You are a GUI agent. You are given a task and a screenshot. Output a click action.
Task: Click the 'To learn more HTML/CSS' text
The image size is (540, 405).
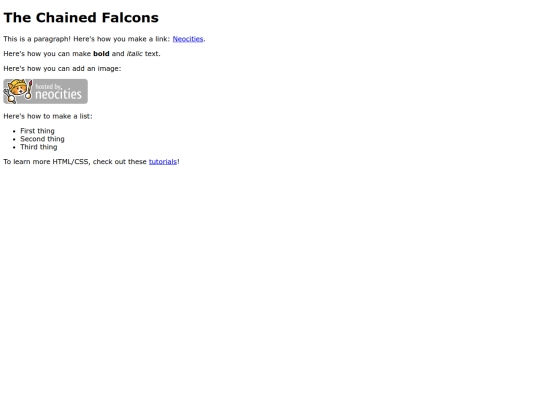tap(47, 162)
